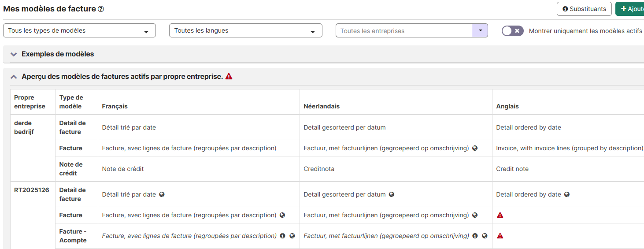The height and width of the screenshot is (249, 644).
Task: Click Montrer uniquement les modèles actifs label
Action: [585, 31]
